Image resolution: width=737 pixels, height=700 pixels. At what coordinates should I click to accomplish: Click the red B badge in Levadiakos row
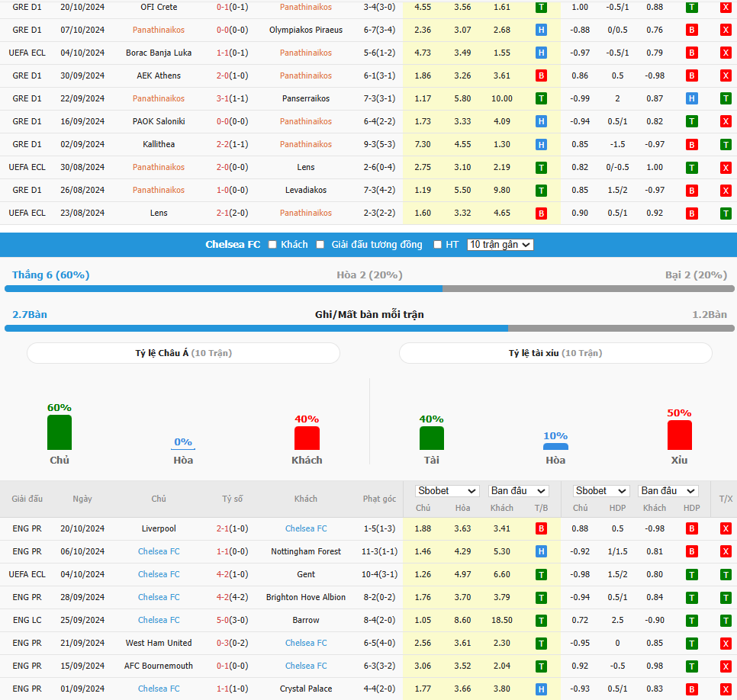click(x=691, y=191)
